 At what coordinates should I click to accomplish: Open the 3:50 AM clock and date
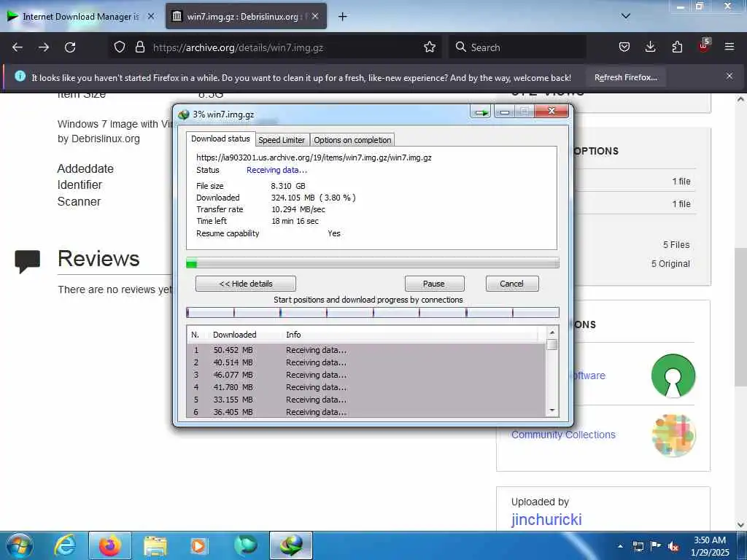point(710,546)
